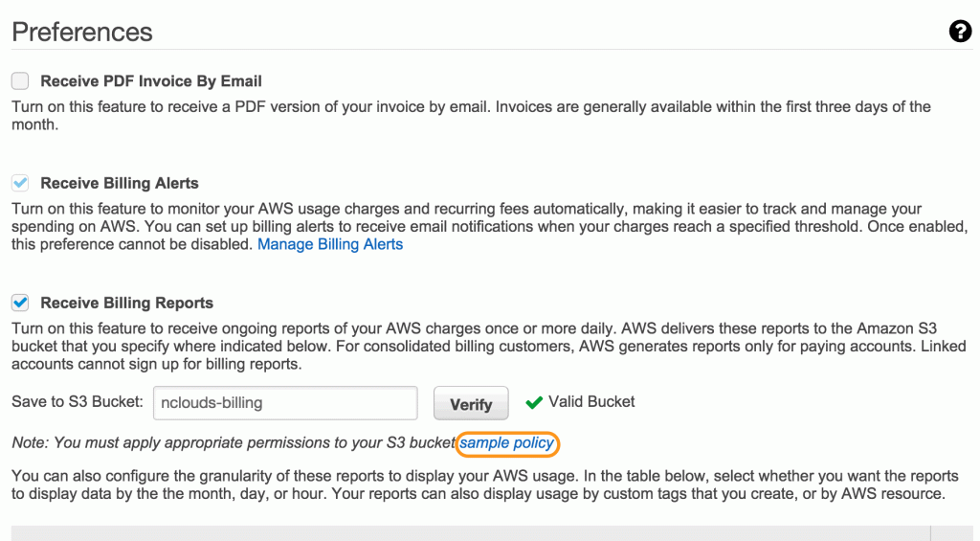Screen dimensions: 980x541
Task: Toggle the Receive Billing Alerts checkbox
Action: pyautogui.click(x=20, y=183)
